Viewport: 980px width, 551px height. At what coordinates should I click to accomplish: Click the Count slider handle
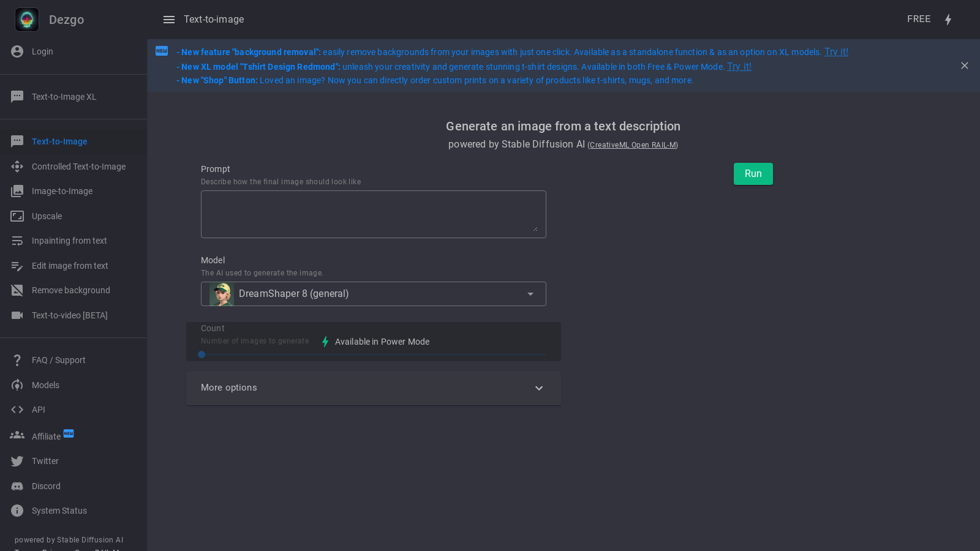point(202,354)
